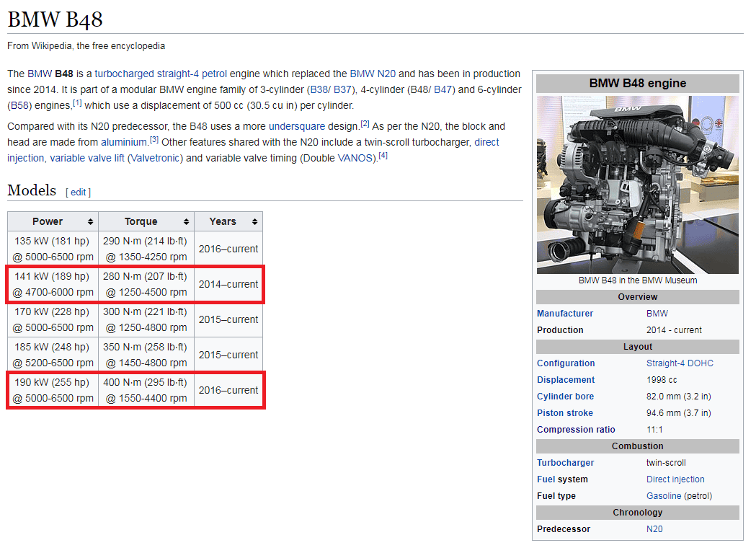The height and width of the screenshot is (553, 756).
Task: Go to the BMW N20 article
Action: pos(373,74)
